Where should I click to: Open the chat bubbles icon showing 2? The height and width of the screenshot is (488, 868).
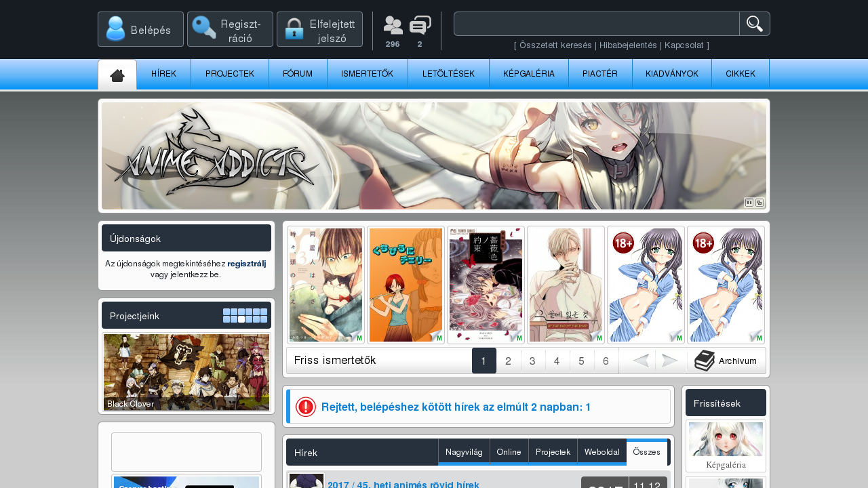pos(420,26)
